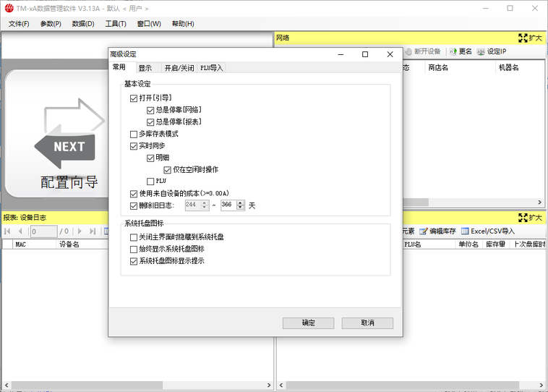The width and height of the screenshot is (548, 392).
Task: Click the expand icon in the Network panel header
Action: pos(523,38)
